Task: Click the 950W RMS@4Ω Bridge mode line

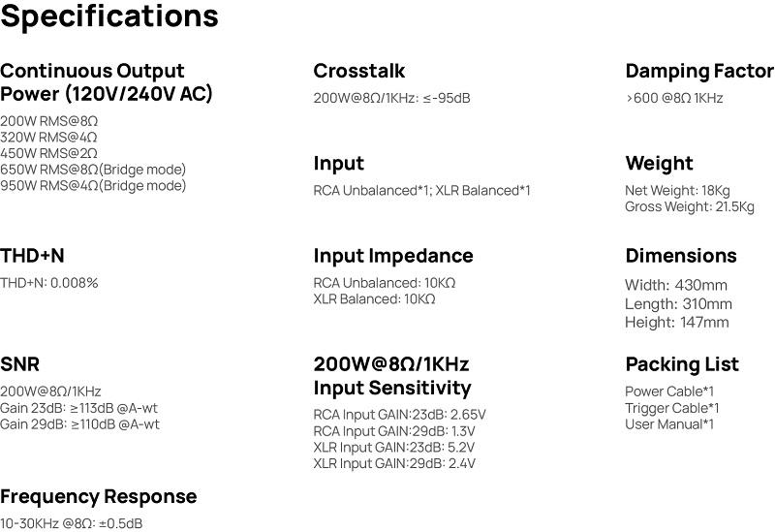Action: 93,185
